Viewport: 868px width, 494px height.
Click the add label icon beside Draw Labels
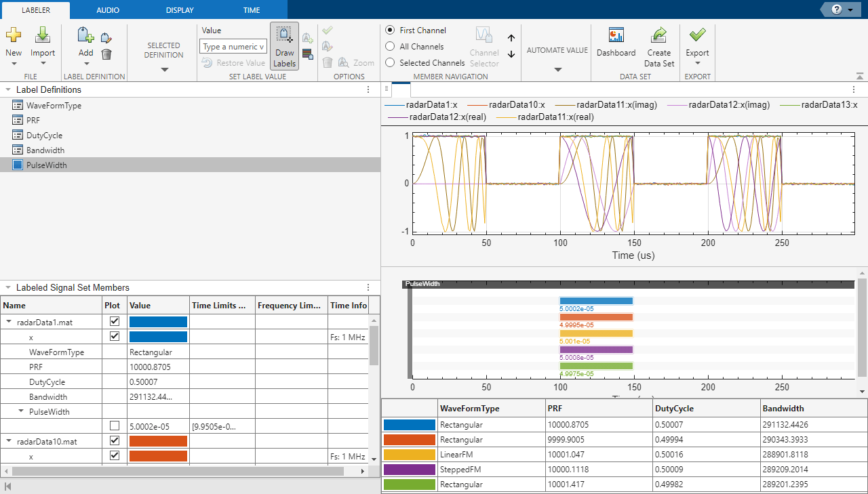click(307, 39)
